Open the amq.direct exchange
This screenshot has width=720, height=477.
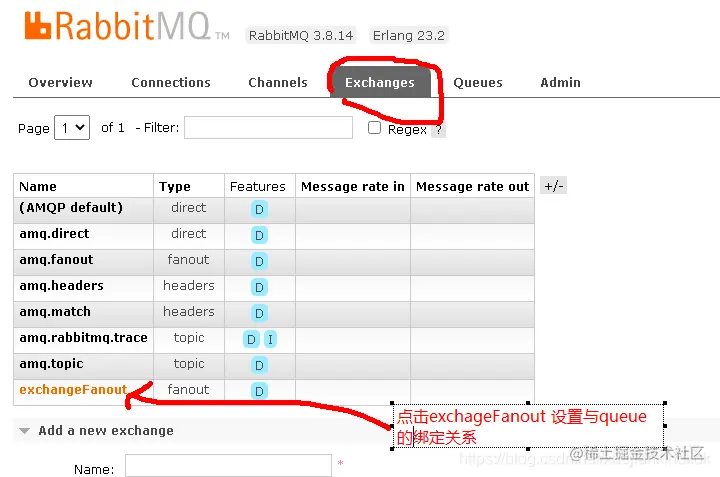point(54,234)
